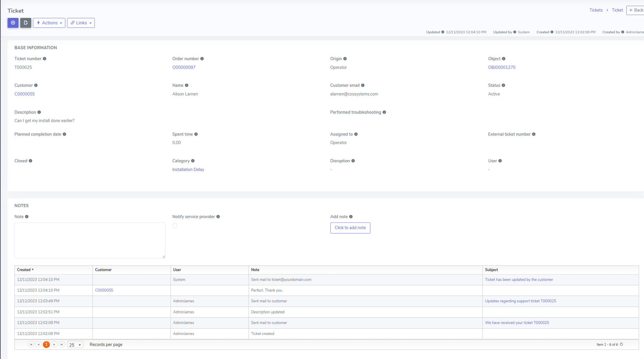Screen dimensions: 644x359
Task: Click the next page arrow icon
Action: pyautogui.click(x=54, y=344)
